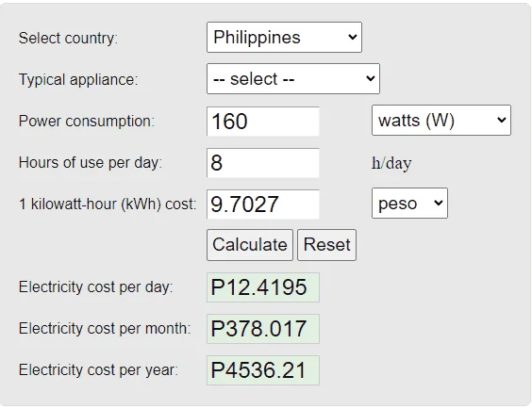The image size is (532, 409).
Task: Click the '1 kilowatt-hour (kWh) cost:' label
Action: tap(108, 204)
